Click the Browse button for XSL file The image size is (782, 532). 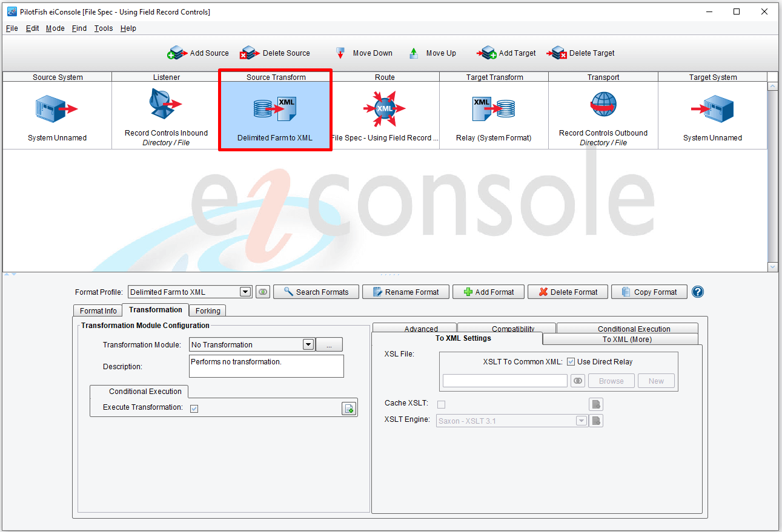(611, 381)
